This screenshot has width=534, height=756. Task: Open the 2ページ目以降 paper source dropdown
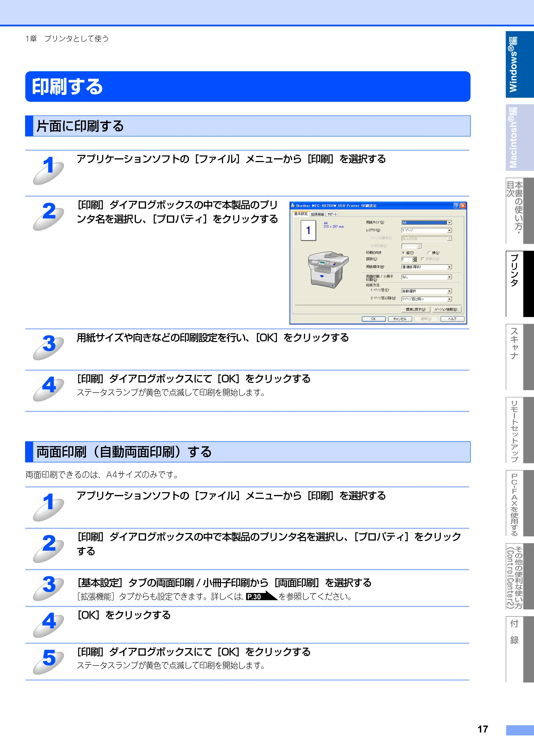pyautogui.click(x=427, y=299)
